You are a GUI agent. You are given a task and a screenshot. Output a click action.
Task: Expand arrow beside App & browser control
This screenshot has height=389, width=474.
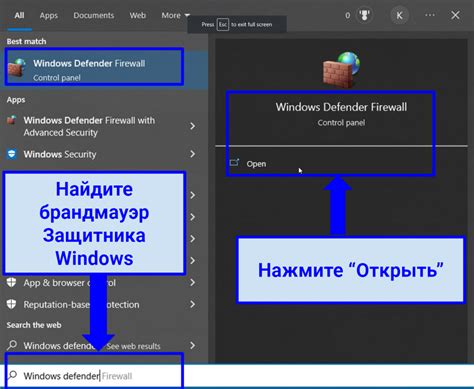[x=192, y=283]
